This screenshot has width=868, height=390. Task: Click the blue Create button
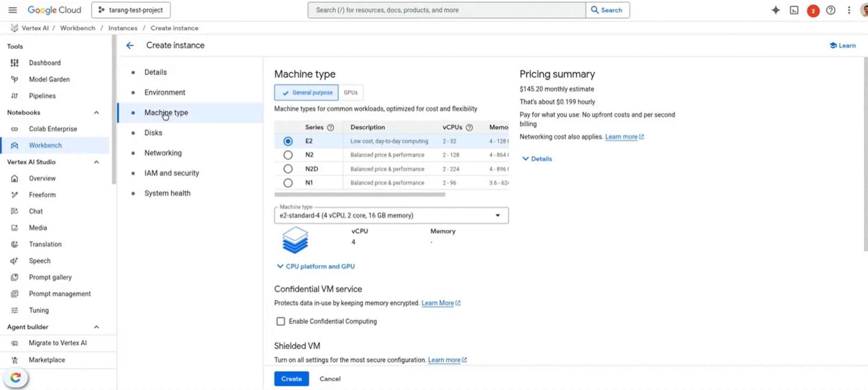pyautogui.click(x=291, y=378)
